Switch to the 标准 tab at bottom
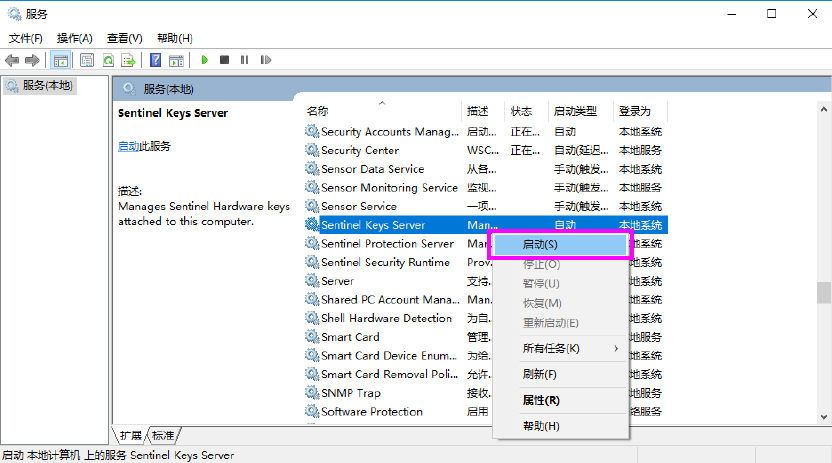The width and height of the screenshot is (832, 463). pyautogui.click(x=163, y=436)
